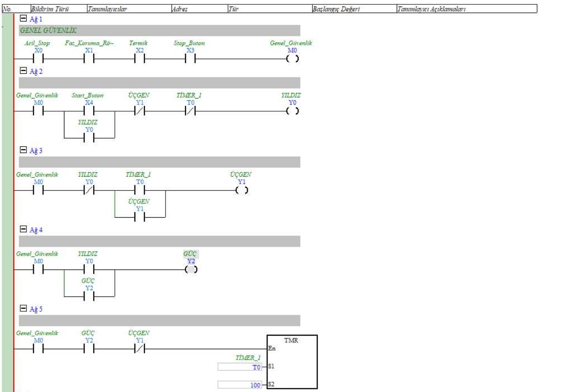
Task: Click the YILDIZ Y0 output coil
Action: (x=292, y=111)
